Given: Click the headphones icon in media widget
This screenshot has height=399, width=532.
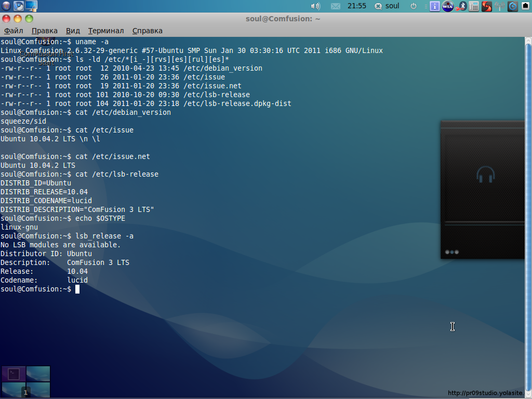Looking at the screenshot, I should tap(486, 175).
